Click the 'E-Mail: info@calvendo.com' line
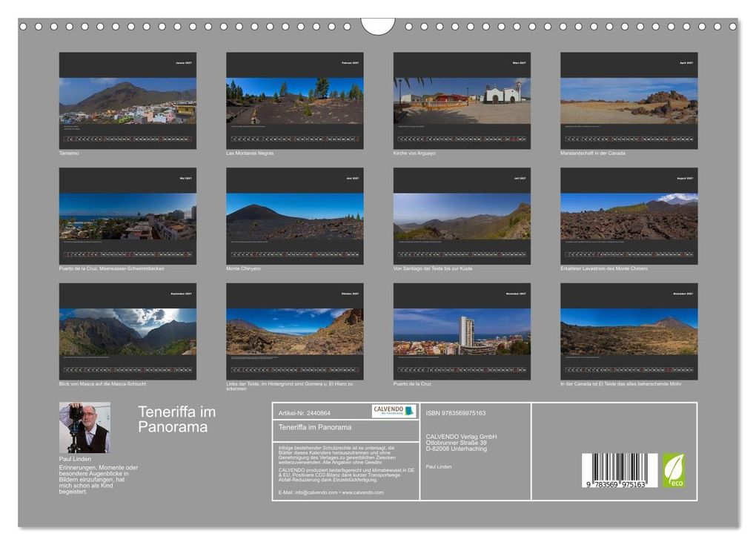Screen dimensions: 756x545 click(x=331, y=492)
